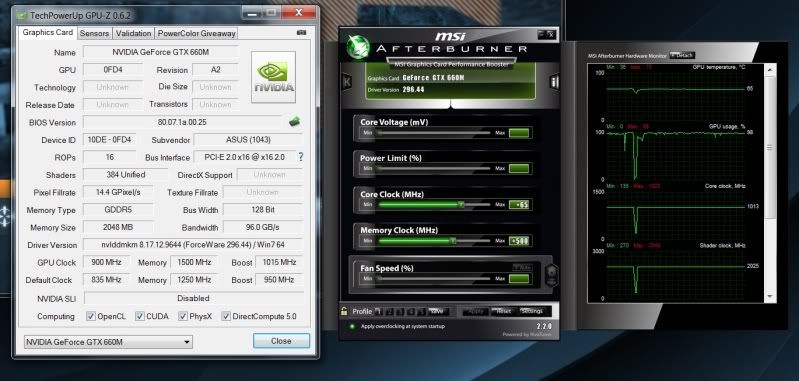799x381 pixels.
Task: Toggle the DirectCompute 5.0 checkbox
Action: [226, 316]
